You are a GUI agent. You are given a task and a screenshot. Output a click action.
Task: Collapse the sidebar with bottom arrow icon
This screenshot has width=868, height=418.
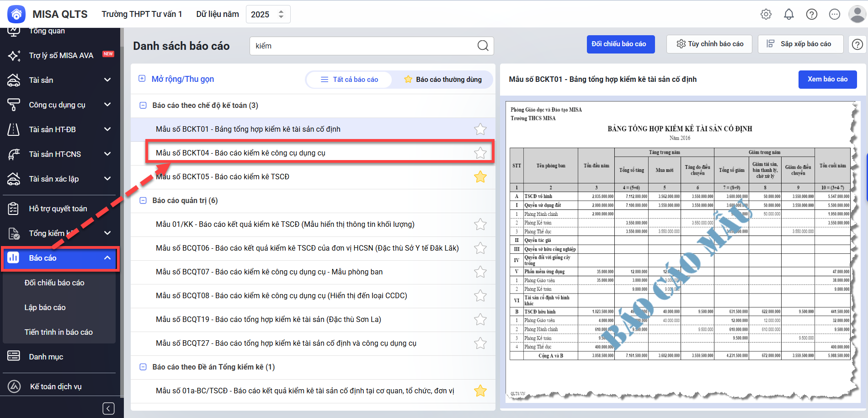pos(108,408)
